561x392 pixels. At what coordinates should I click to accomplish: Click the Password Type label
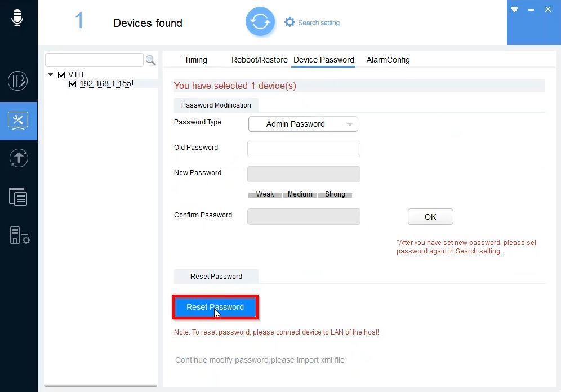(198, 122)
